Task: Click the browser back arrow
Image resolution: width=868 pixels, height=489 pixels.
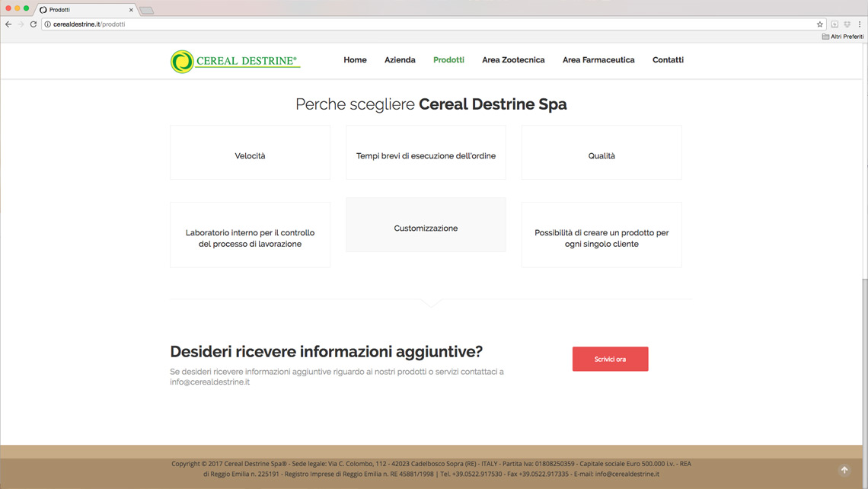Action: (x=8, y=24)
